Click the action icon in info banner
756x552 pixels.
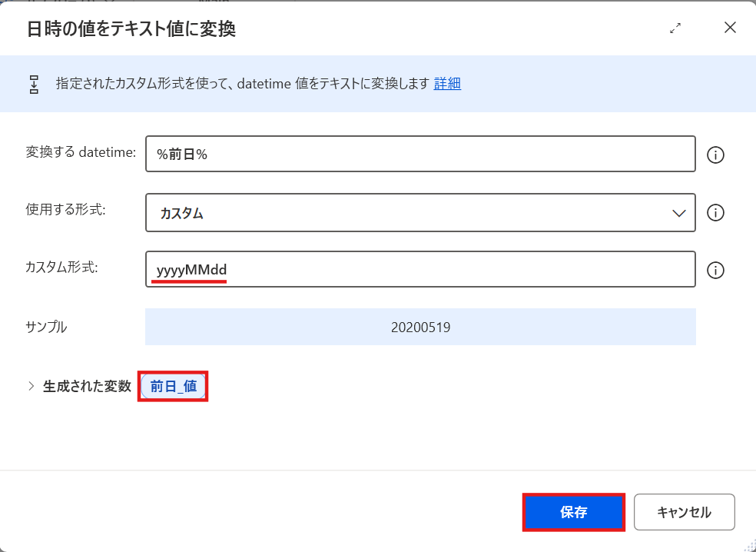tap(34, 84)
